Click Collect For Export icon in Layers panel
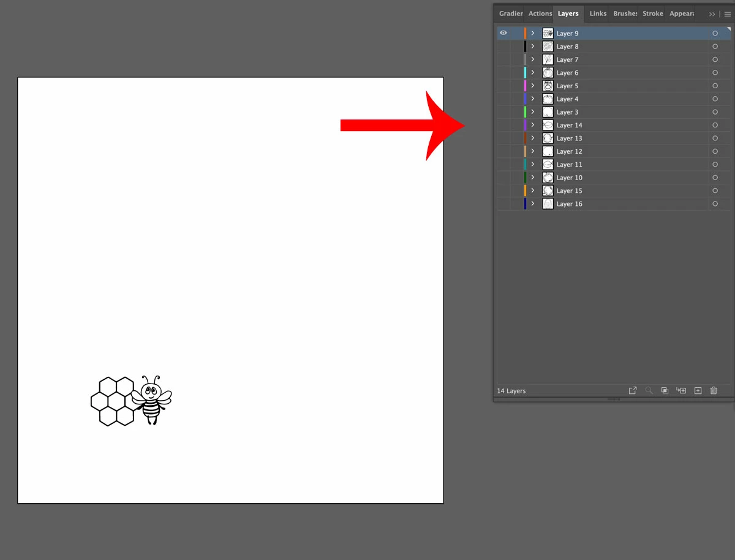 pyautogui.click(x=633, y=391)
